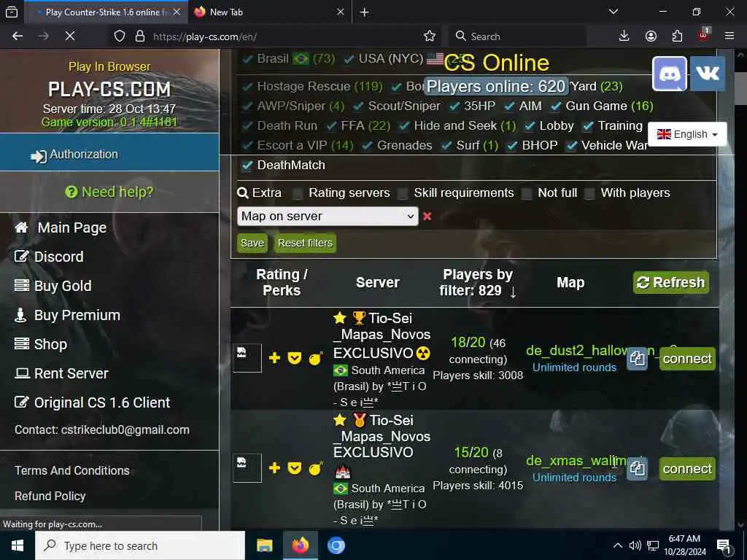Stop page loading in browser toolbar
Image resolution: width=747 pixels, height=560 pixels.
coord(69,36)
